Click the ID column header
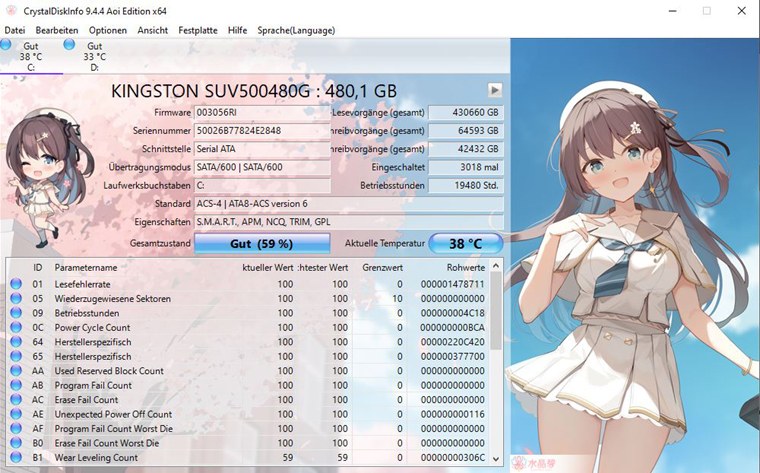The height and width of the screenshot is (473, 760). pos(37,268)
